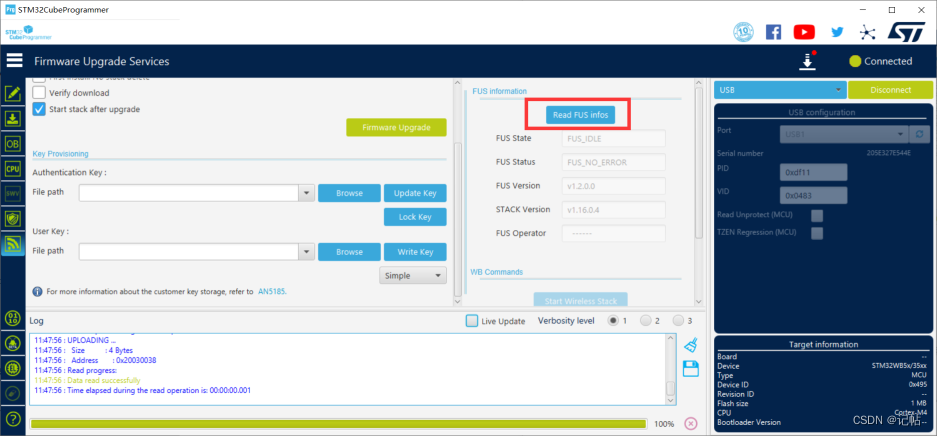Open USB1 port dropdown
937x436 pixels.
(x=844, y=134)
